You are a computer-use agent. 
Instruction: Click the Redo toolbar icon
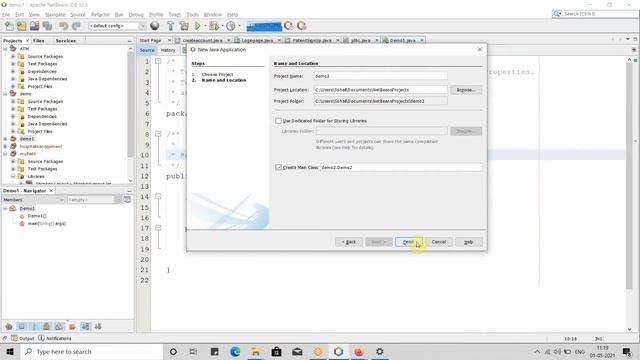[76, 26]
